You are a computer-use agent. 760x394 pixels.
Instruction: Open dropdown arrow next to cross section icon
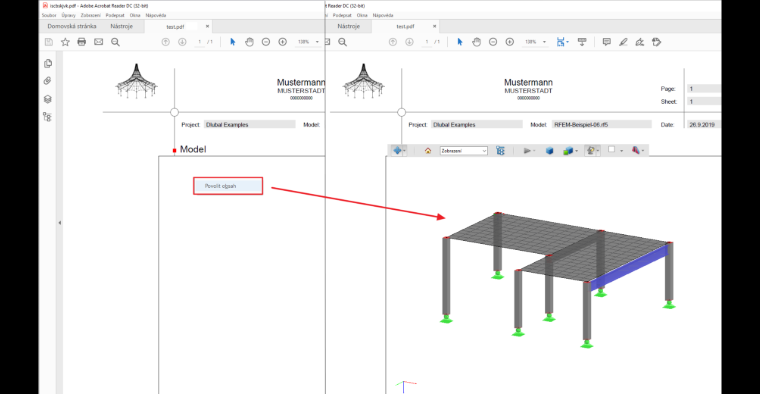(x=643, y=151)
